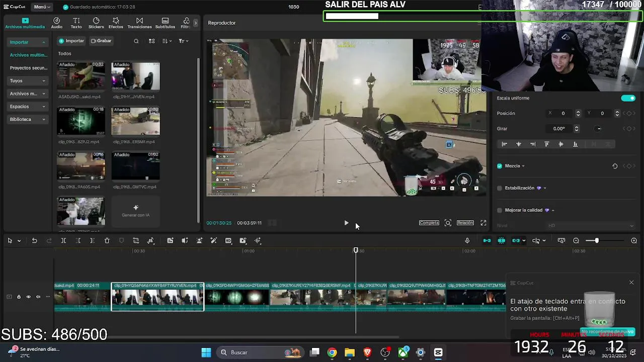Toggle the main track magnet in the timeline
The image size is (644, 362).
pyautogui.click(x=487, y=241)
